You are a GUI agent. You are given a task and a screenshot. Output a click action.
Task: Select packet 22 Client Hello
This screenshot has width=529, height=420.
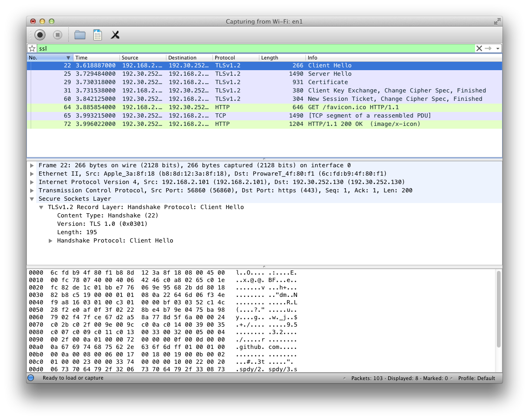264,66
